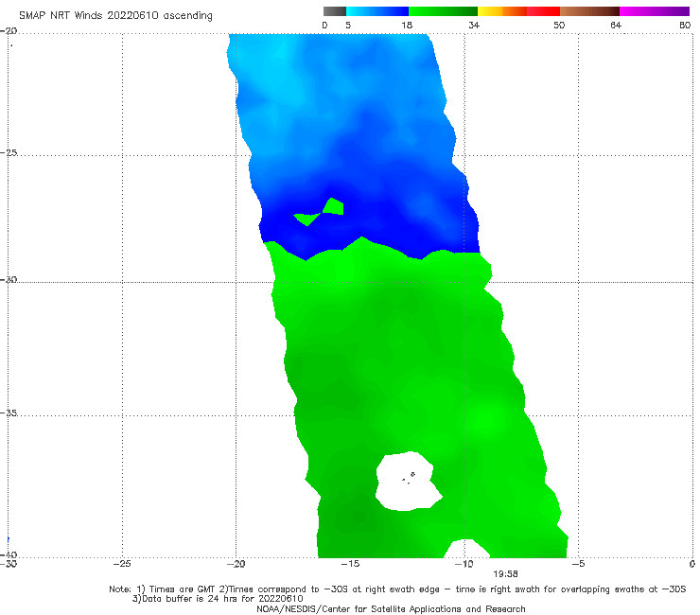Click the colorbar label '34'
The width and height of the screenshot is (700, 615).
474,26
